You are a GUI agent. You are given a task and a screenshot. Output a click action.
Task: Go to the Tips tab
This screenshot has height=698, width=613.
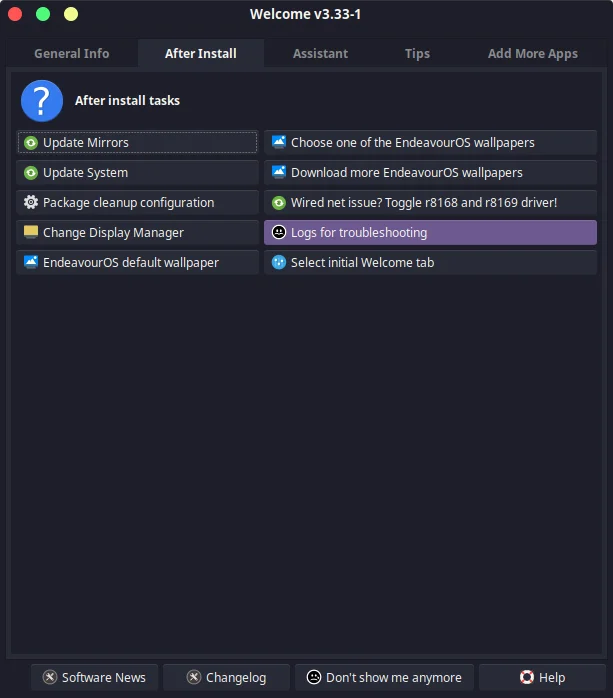418,53
